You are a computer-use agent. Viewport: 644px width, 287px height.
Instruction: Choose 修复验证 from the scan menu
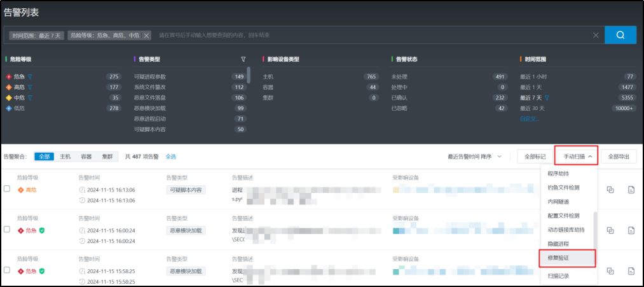pos(558,258)
